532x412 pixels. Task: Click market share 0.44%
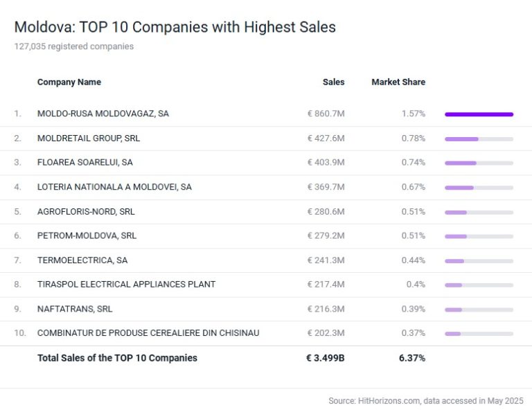point(414,260)
